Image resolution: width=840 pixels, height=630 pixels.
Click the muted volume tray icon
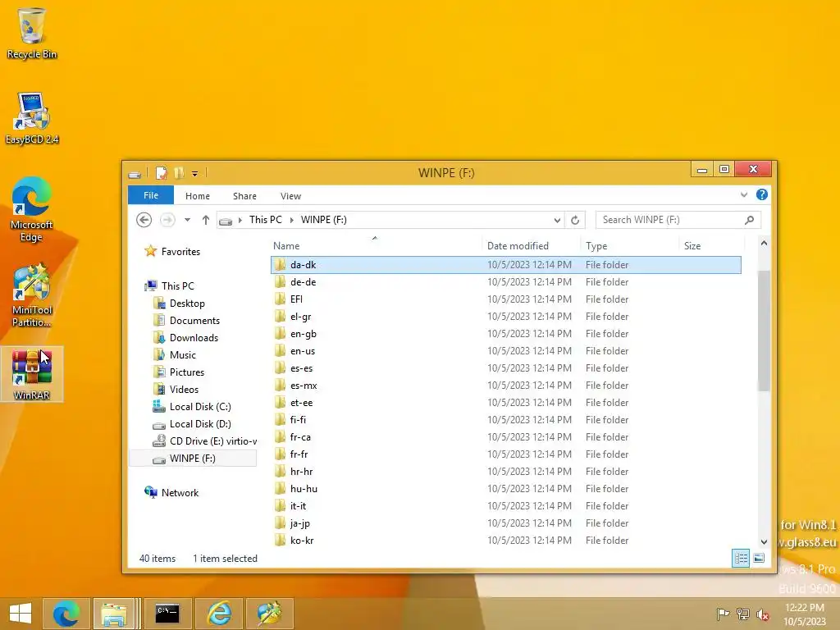763,614
